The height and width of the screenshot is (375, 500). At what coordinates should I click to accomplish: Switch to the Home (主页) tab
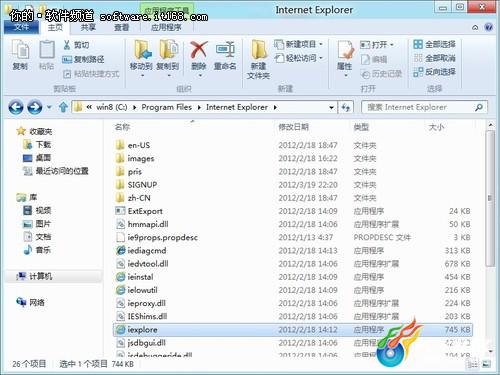[x=55, y=27]
